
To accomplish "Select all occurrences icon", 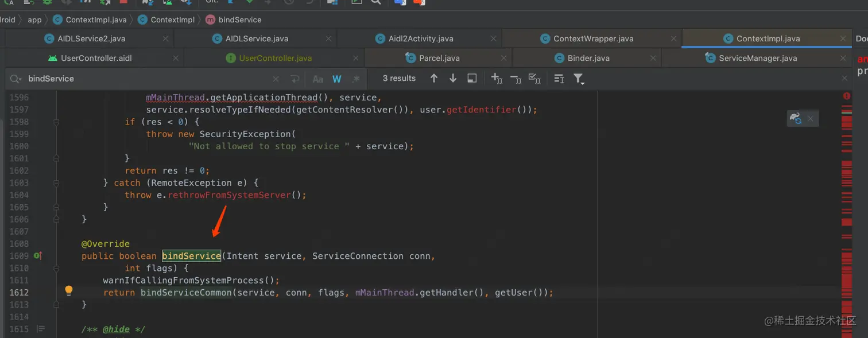I will 534,79.
